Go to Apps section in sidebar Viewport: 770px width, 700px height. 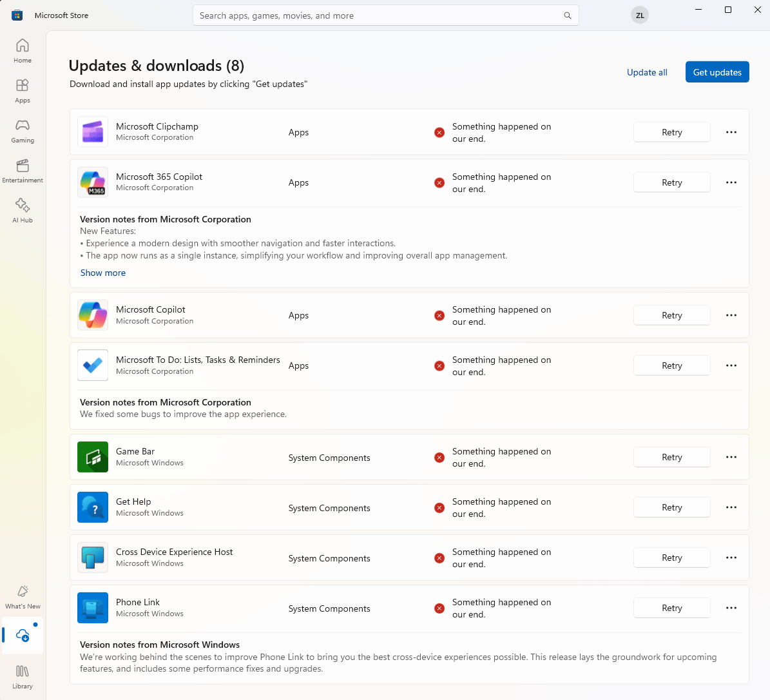coord(23,91)
